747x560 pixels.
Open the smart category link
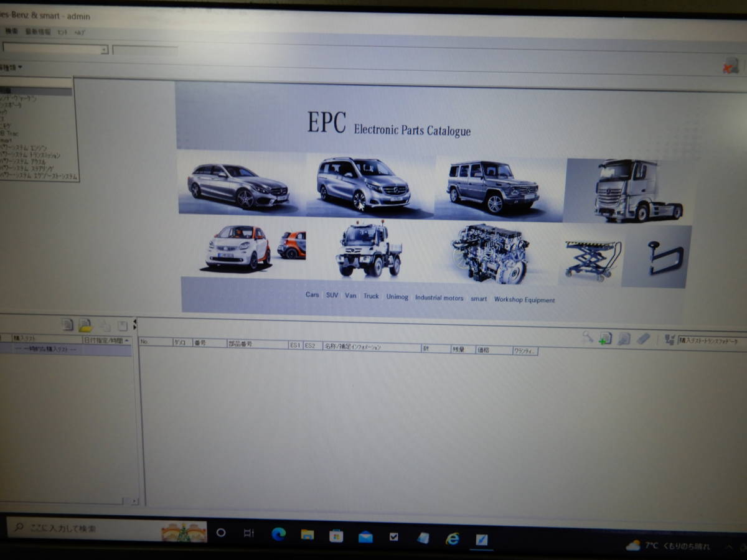(x=479, y=299)
